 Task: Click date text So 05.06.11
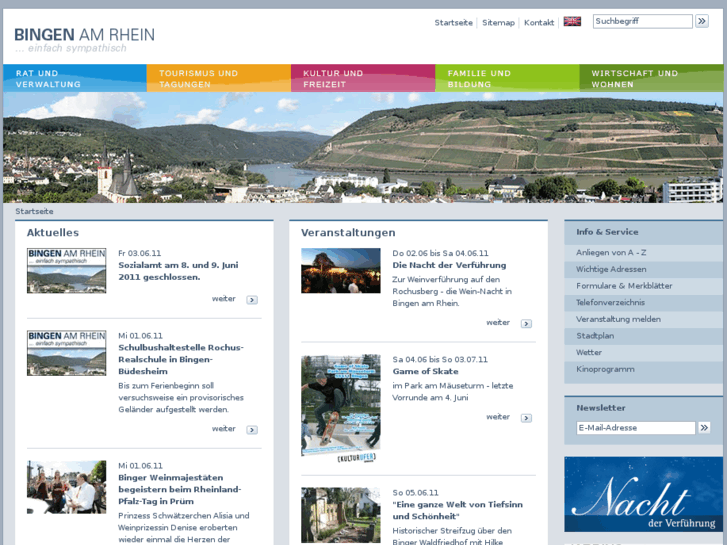415,493
